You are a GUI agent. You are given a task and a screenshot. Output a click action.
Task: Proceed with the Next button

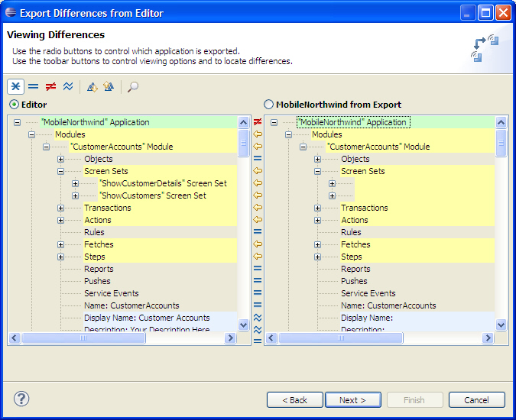click(352, 400)
